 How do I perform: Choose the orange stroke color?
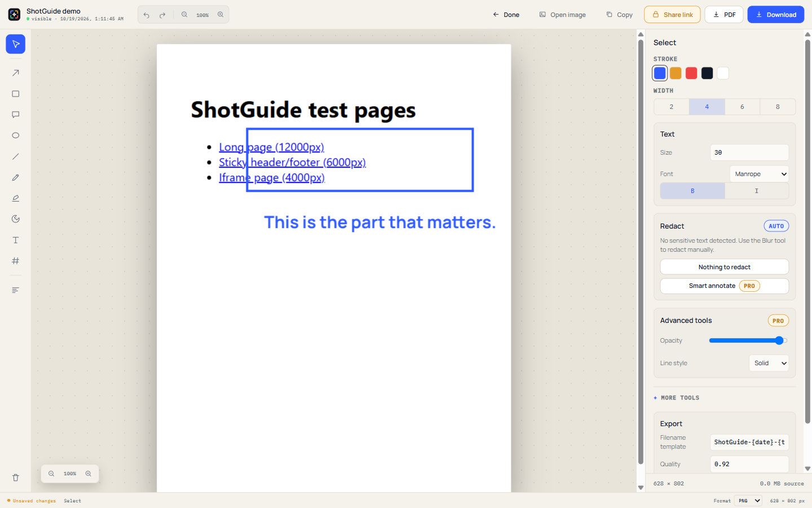(676, 73)
